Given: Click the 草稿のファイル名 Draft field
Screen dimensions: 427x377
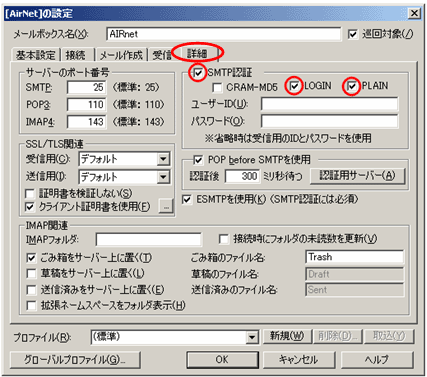Looking at the screenshot, I should [x=354, y=274].
